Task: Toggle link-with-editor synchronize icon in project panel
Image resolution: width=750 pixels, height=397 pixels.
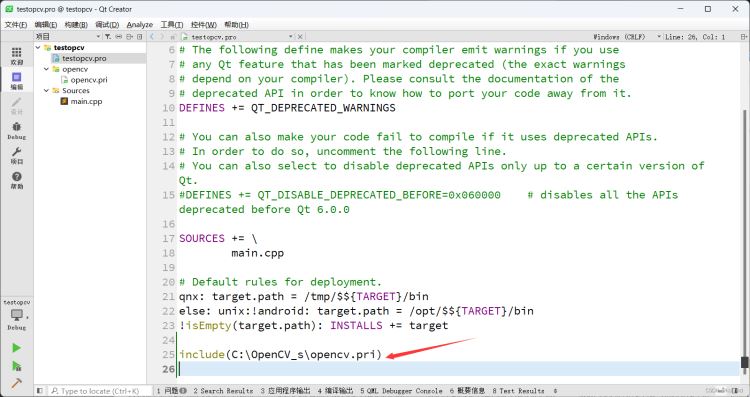Action: (x=119, y=37)
